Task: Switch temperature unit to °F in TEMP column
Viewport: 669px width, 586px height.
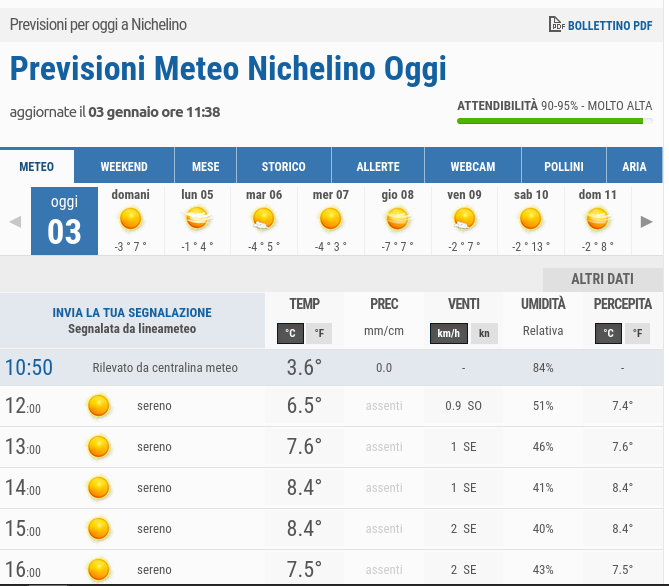Action: [319, 334]
